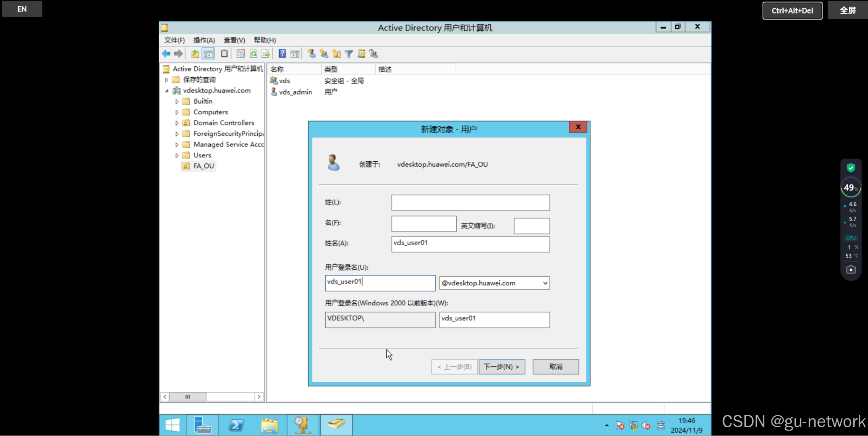Viewport: 868px width, 436px height.
Task: Click the Forward arrow in toolbar
Action: click(178, 54)
